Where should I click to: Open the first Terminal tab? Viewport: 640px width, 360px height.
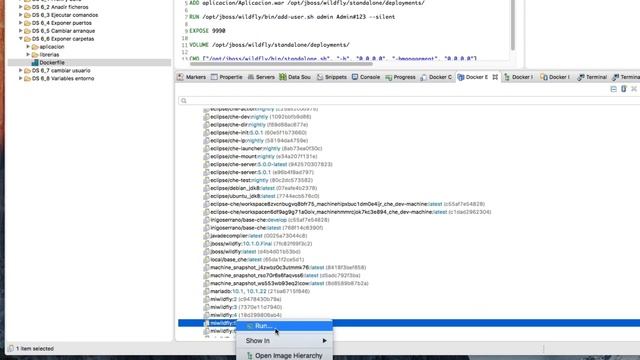coord(592,77)
